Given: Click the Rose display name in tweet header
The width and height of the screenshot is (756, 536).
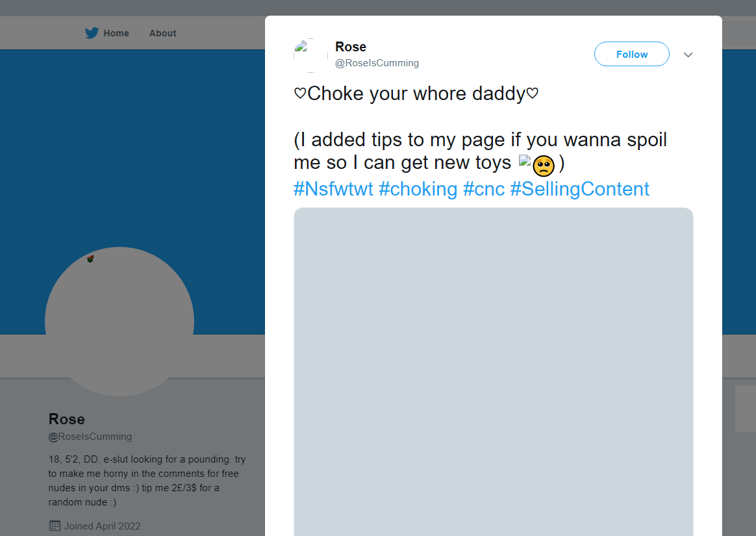Looking at the screenshot, I should click(x=351, y=47).
